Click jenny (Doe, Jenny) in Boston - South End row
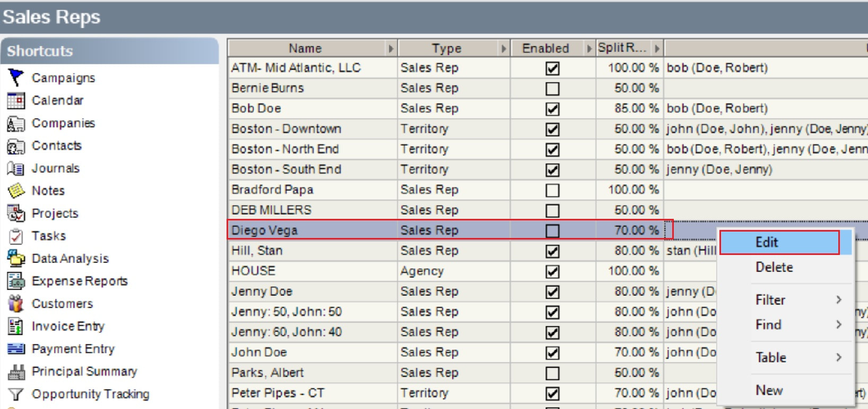868x409 pixels. pyautogui.click(x=719, y=169)
